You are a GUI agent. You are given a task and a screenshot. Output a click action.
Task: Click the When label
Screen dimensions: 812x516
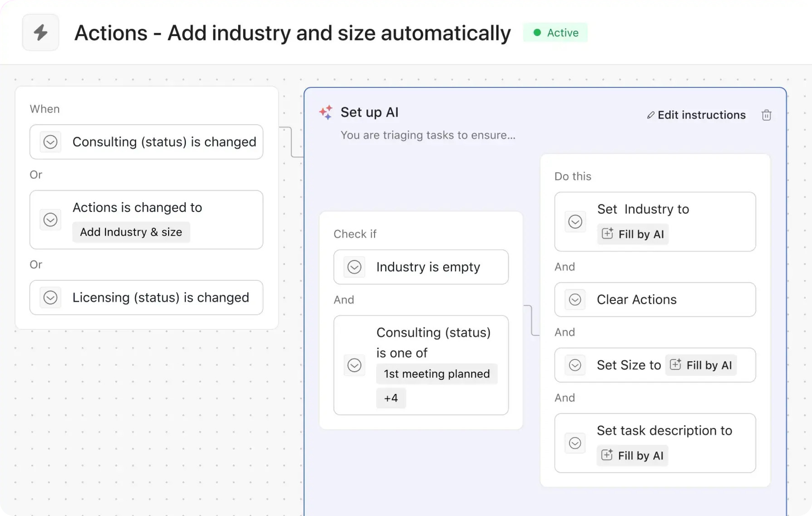coord(45,109)
